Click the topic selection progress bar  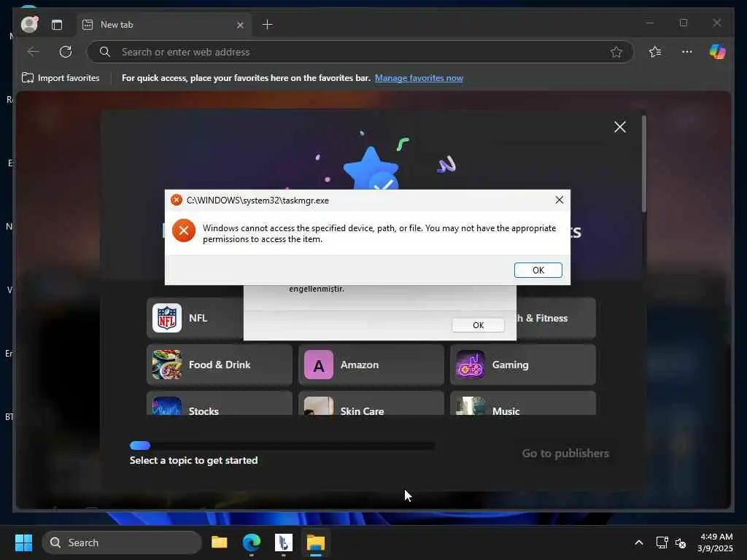282,446
